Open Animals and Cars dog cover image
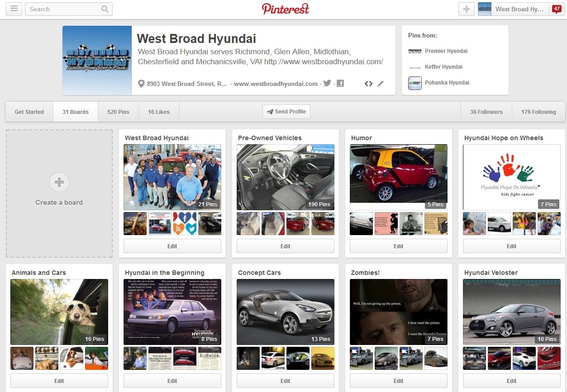Image resolution: width=567 pixels, height=392 pixels. pyautogui.click(x=59, y=312)
